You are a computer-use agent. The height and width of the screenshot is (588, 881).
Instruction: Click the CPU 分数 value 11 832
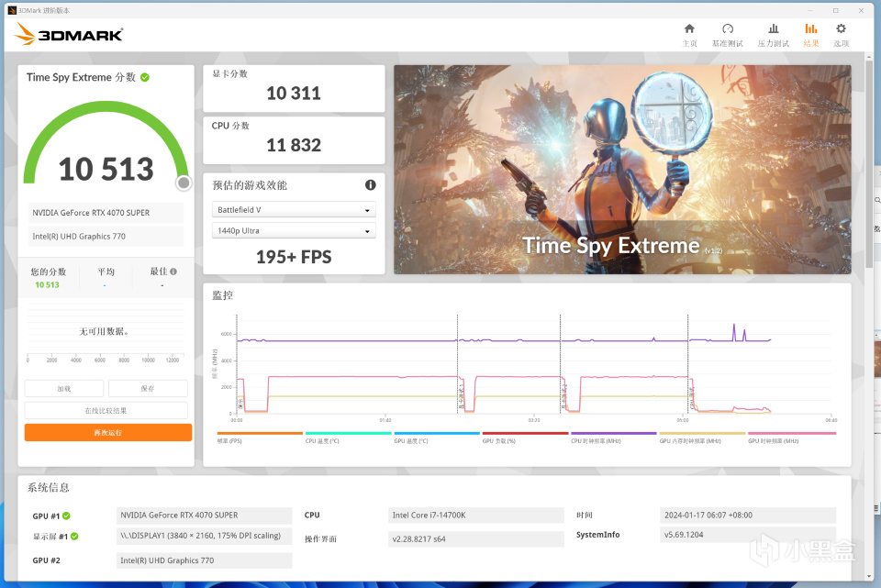[x=294, y=146]
